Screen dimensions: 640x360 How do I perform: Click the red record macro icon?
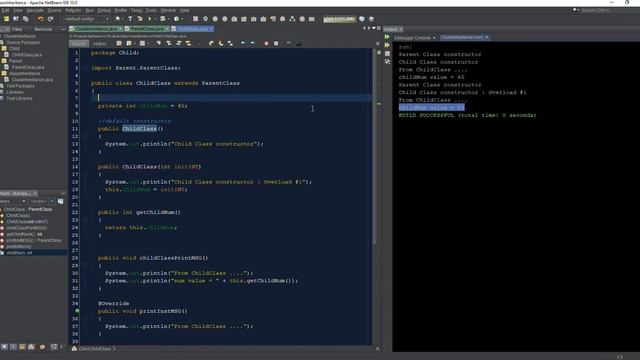267,43
